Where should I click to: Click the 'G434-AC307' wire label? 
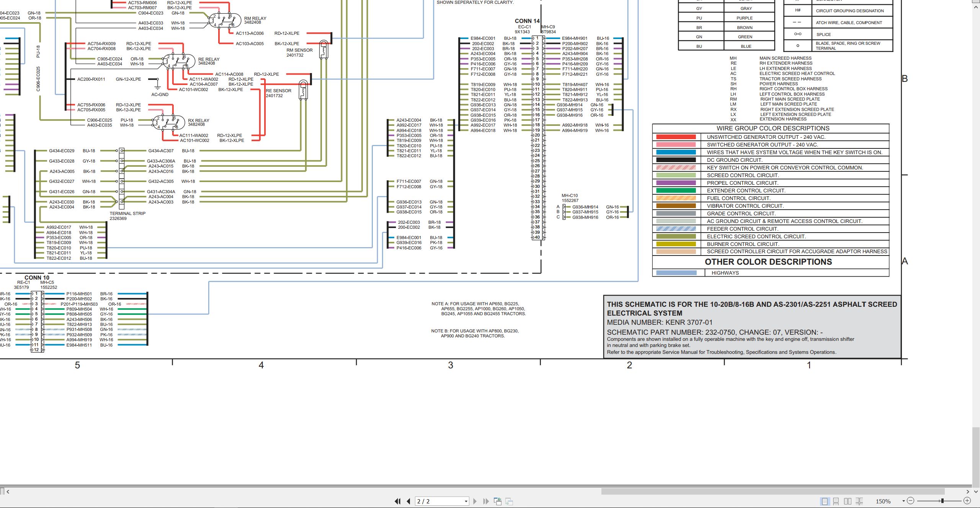[x=161, y=151]
